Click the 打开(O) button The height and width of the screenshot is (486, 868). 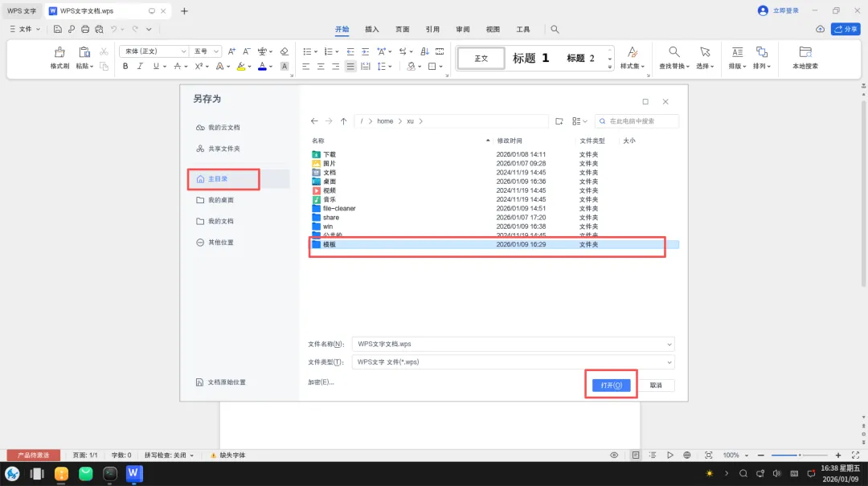click(x=611, y=386)
